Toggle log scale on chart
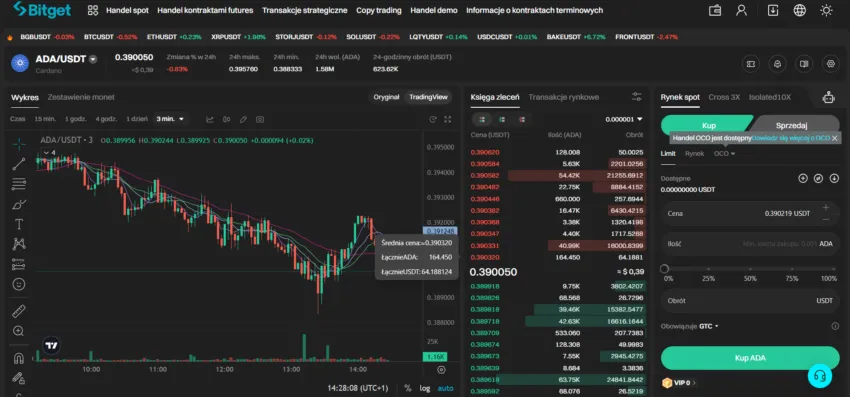 424,388
